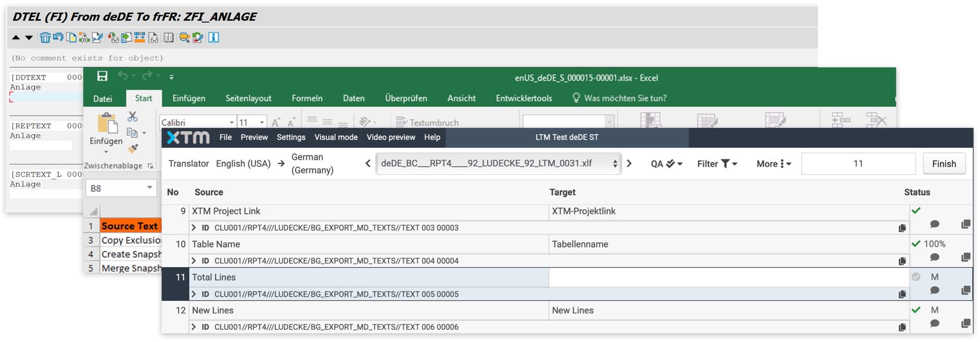Click the empty target cell for Total Lines

point(729,278)
